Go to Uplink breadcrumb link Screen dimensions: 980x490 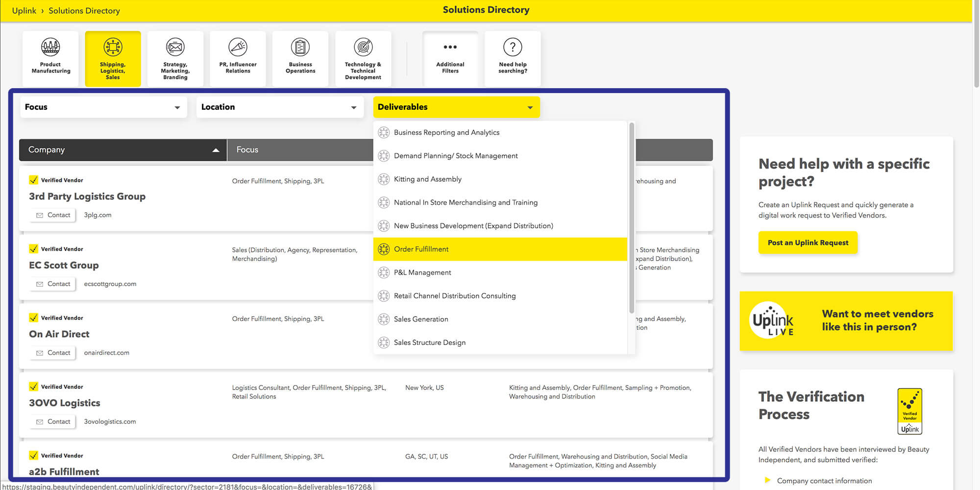(x=24, y=11)
